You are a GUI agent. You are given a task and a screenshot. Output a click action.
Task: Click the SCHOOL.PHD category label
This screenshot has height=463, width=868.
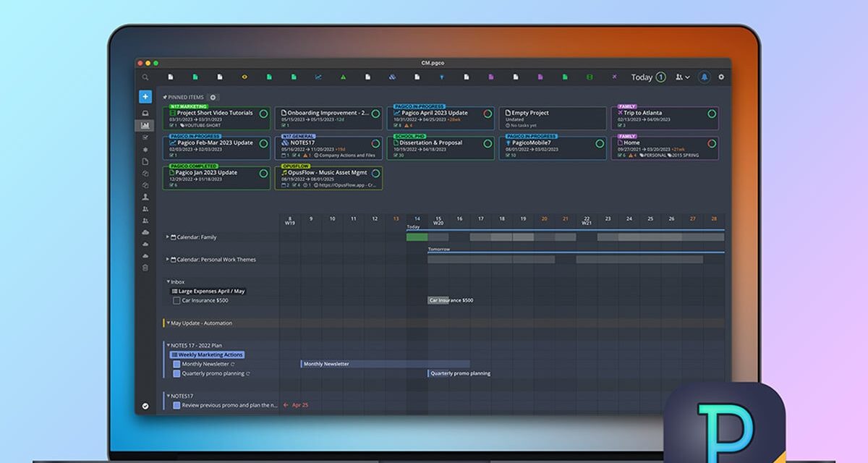[410, 136]
